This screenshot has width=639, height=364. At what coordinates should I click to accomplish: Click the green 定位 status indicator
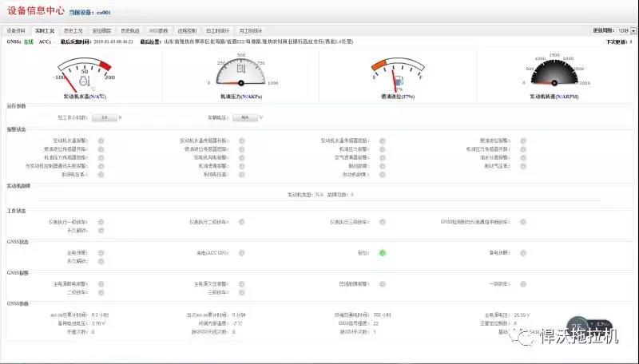383,253
